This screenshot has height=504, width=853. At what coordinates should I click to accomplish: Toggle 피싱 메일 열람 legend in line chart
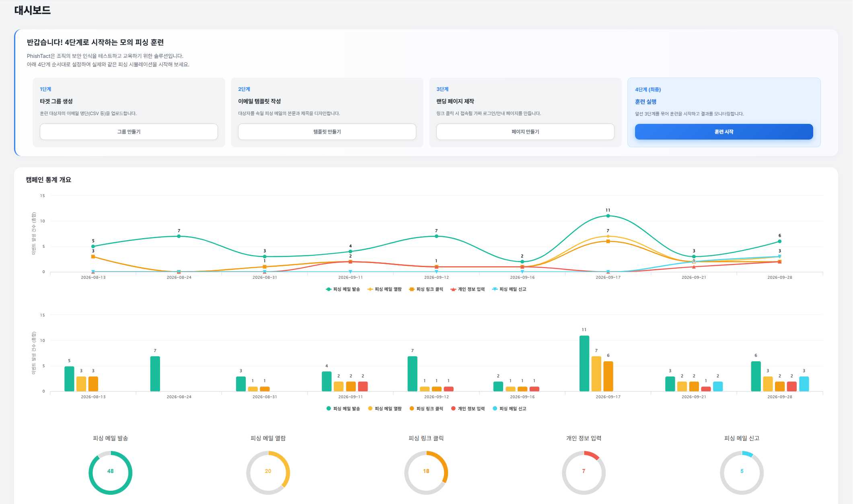pyautogui.click(x=384, y=289)
